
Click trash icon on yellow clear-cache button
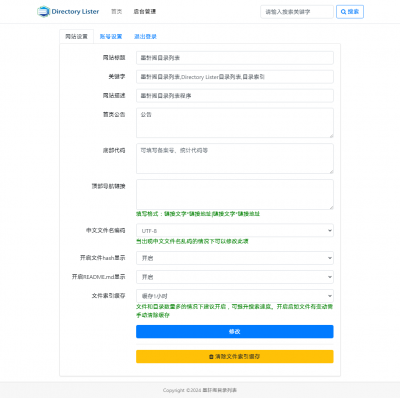(x=211, y=357)
